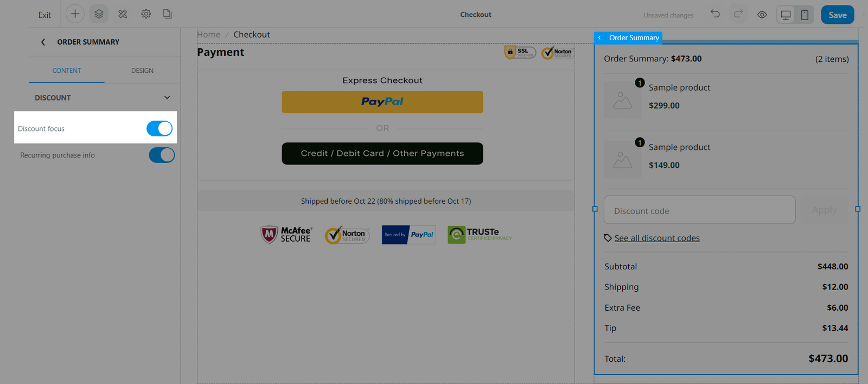Click the Norton secured badge near Payment
This screenshot has height=384, width=868.
[x=558, y=52]
